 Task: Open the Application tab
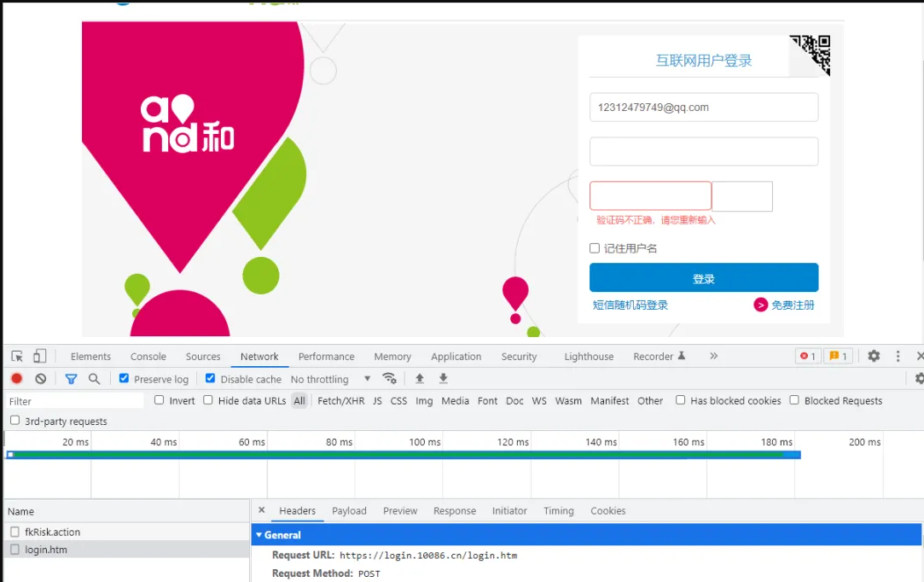[x=456, y=356]
